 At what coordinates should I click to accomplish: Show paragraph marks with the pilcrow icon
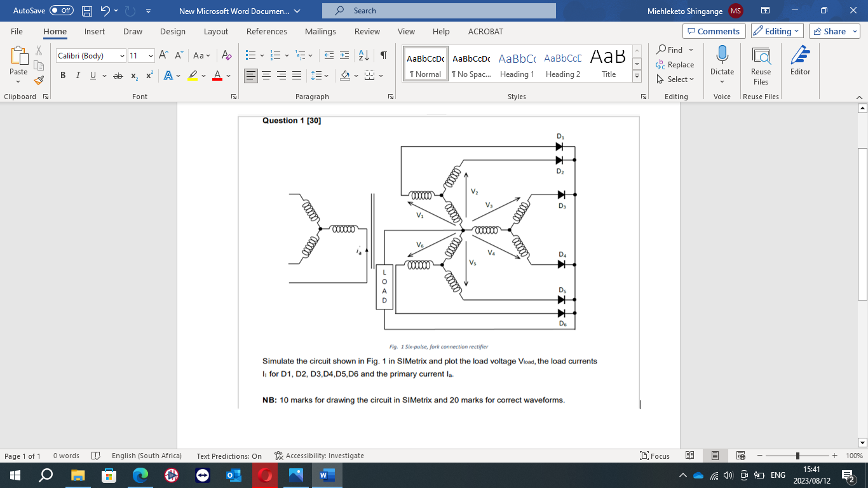click(382, 55)
